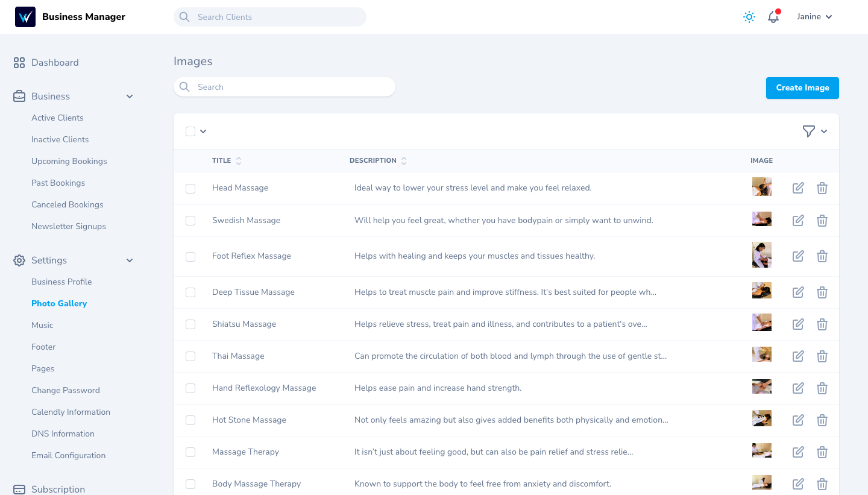Click the Create Image button
868x495 pixels.
[802, 88]
